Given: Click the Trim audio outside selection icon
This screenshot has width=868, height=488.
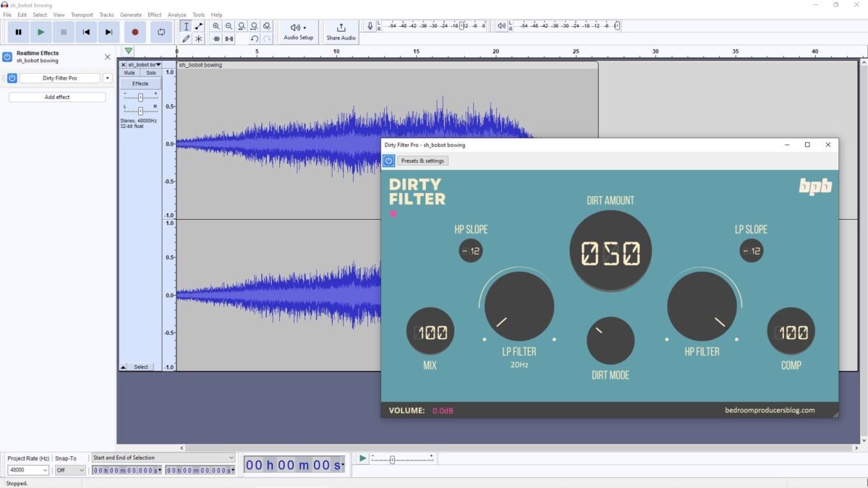Looking at the screenshot, I should click(216, 39).
